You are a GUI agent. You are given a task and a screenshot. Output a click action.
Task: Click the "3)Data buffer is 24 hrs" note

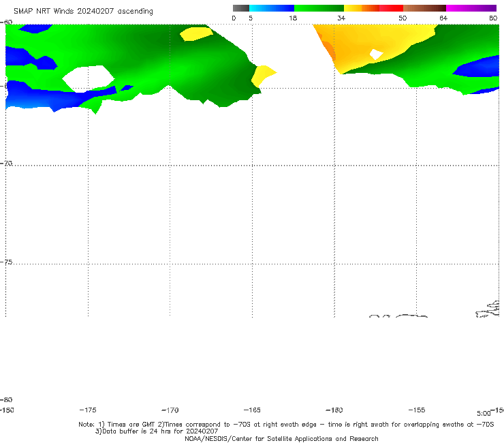coord(157,431)
